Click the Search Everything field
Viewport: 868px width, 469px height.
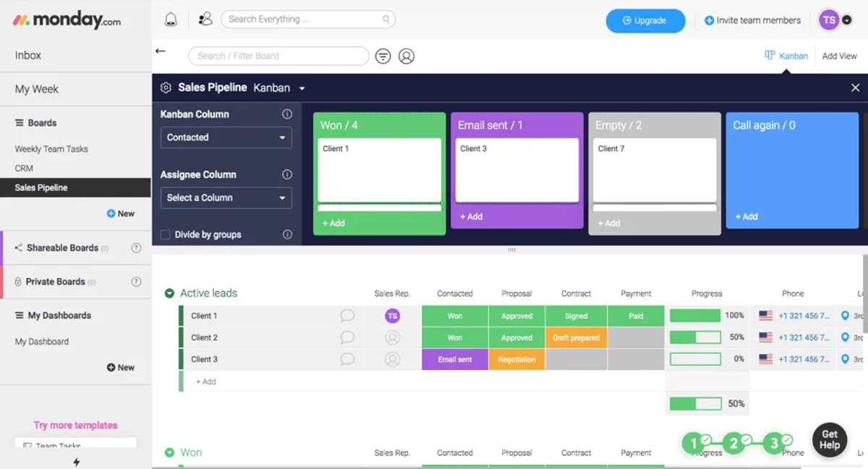[x=309, y=20]
